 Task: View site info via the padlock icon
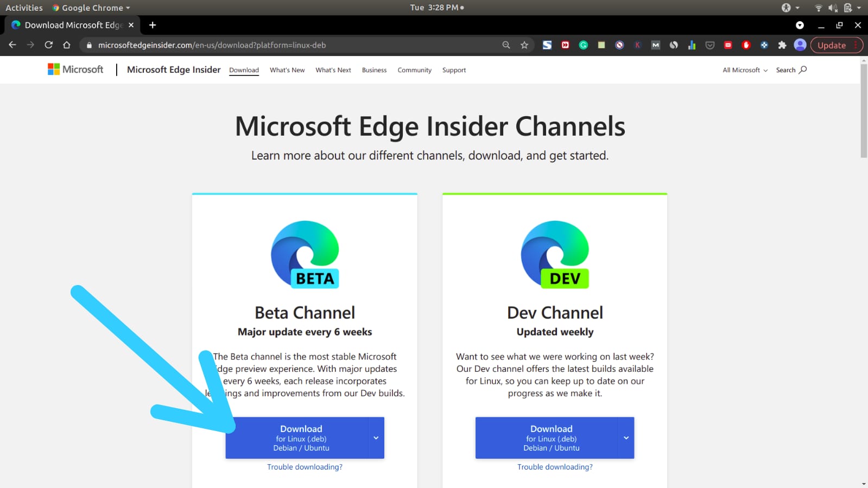point(89,45)
